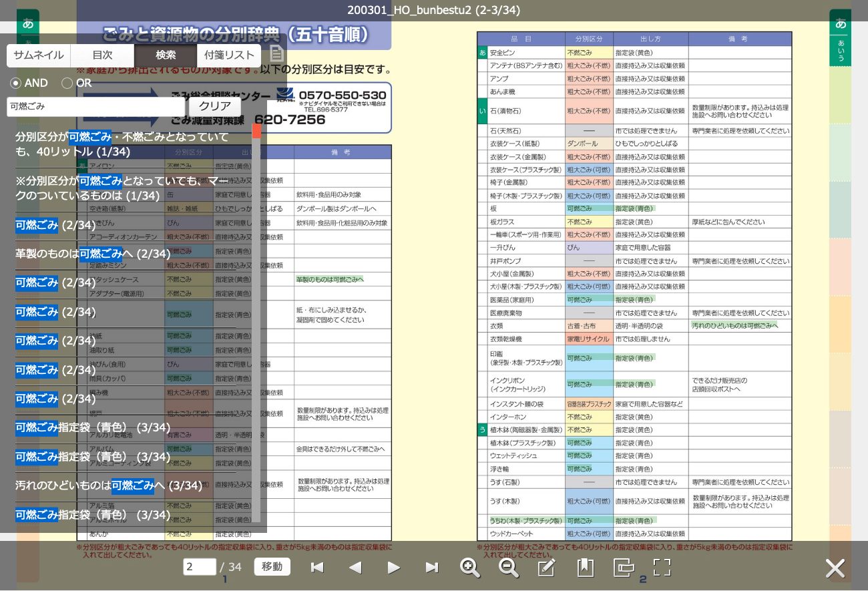
Task: Click the 衣類乾燥機 cell
Action: [x=526, y=339]
